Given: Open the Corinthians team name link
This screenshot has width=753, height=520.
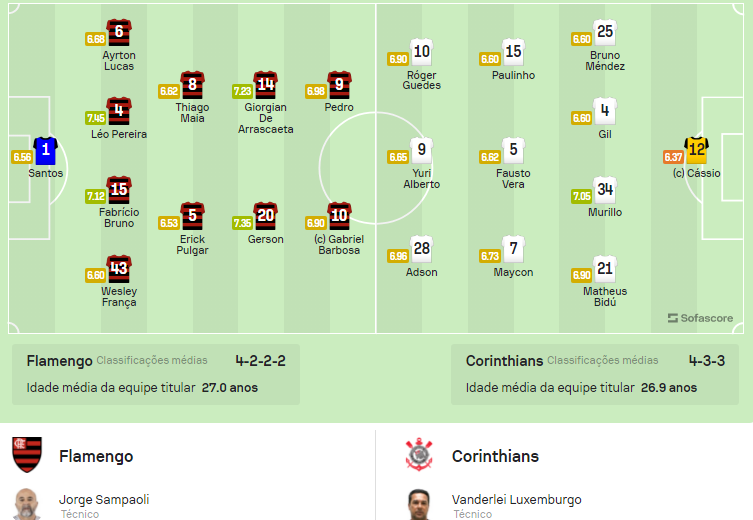Looking at the screenshot, I should (x=495, y=456).
